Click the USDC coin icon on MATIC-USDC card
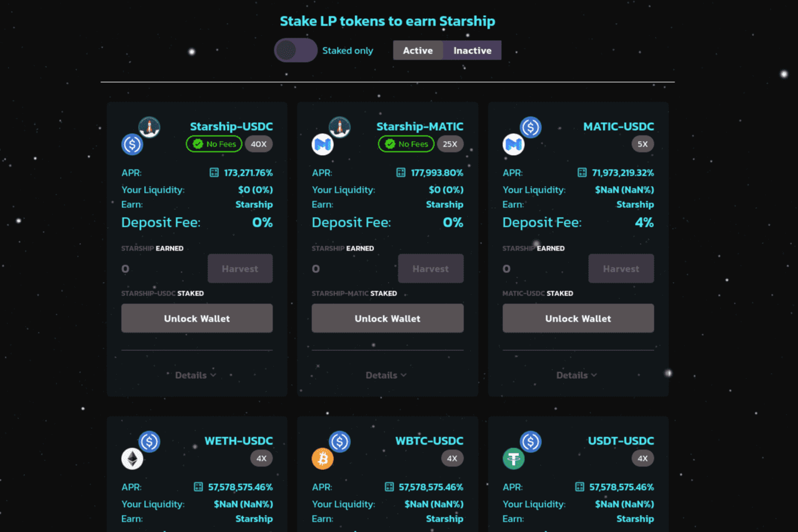 tap(530, 127)
